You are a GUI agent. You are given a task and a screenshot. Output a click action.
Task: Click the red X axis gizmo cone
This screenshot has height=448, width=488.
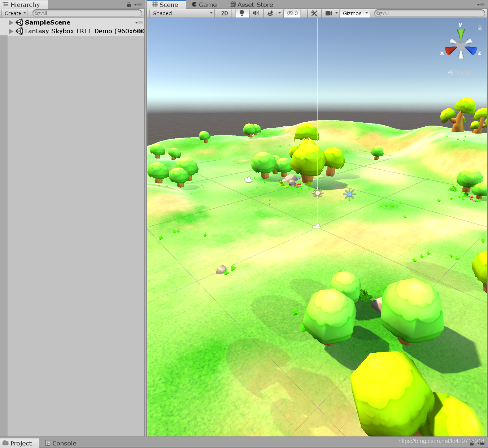[x=450, y=50]
